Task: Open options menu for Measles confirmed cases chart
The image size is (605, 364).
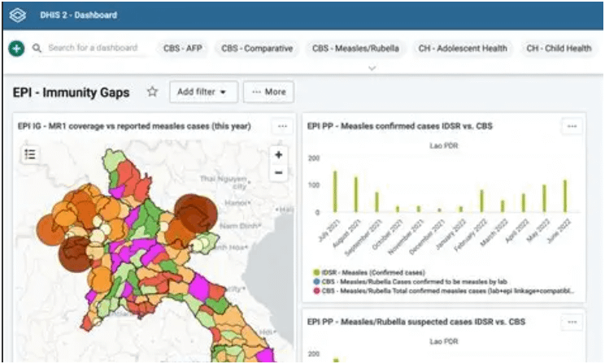Action: (x=572, y=126)
